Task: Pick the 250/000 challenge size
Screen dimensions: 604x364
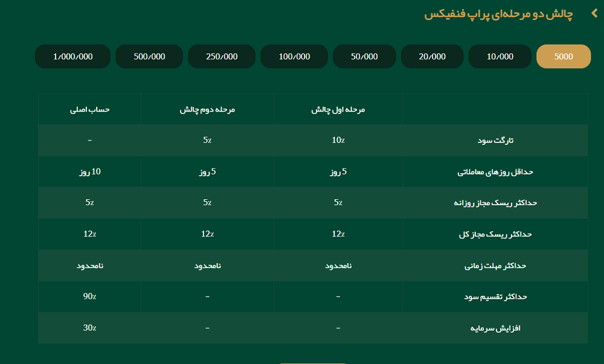Action: [x=222, y=56]
